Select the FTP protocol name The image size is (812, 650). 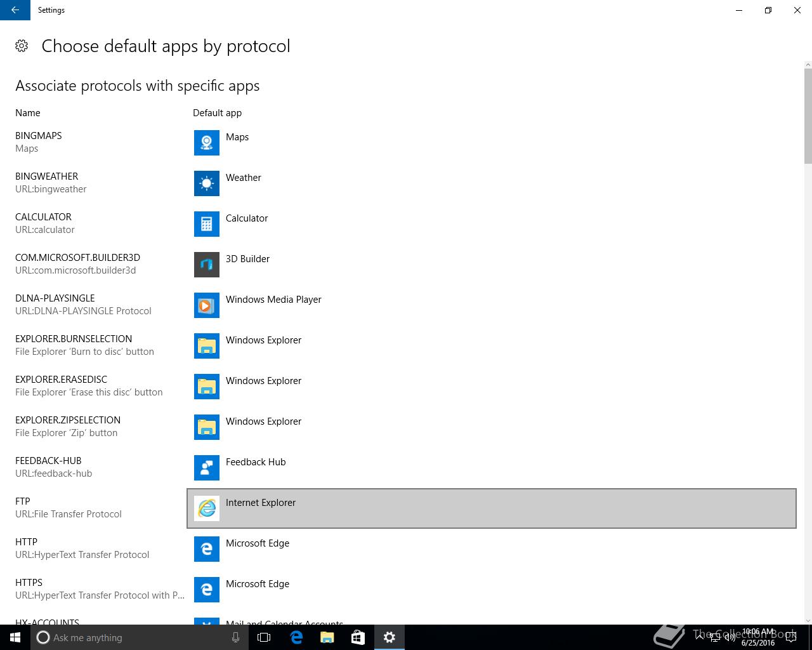pos(23,501)
